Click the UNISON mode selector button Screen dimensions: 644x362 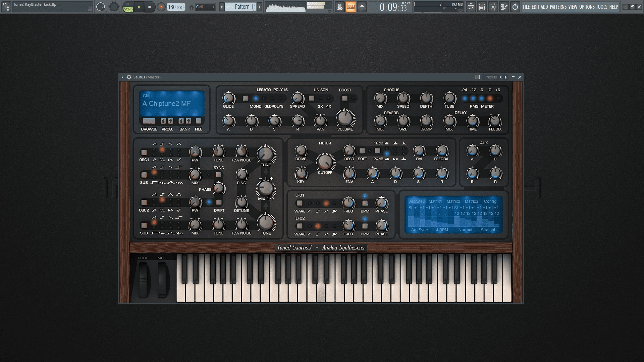tap(312, 98)
